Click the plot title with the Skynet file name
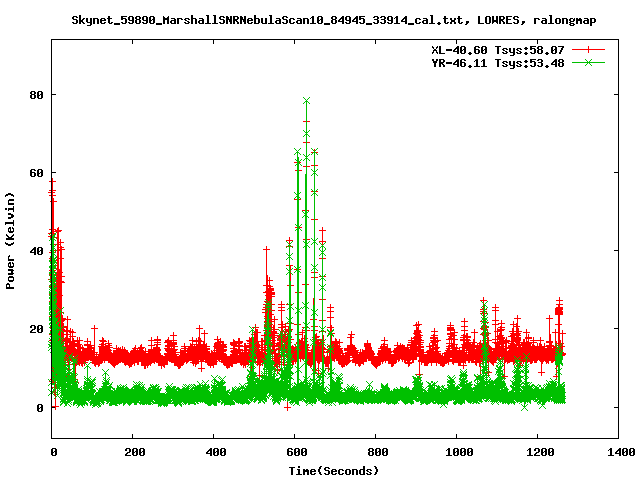The height and width of the screenshot is (480, 640). 333,20
